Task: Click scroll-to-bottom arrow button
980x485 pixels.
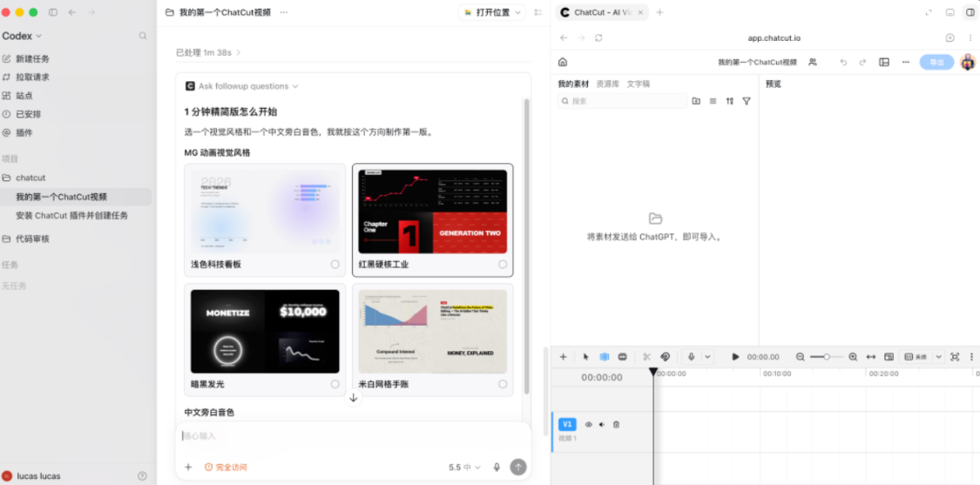Action: coord(353,398)
